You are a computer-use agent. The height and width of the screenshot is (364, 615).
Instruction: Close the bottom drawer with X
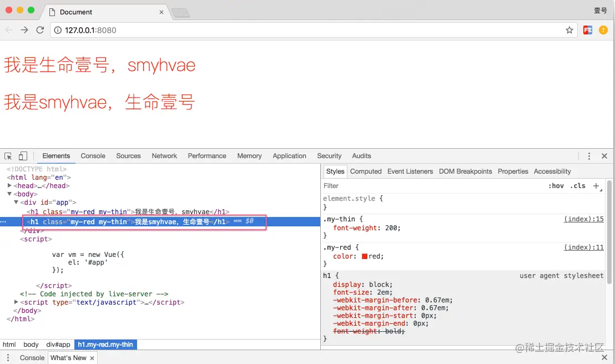[x=604, y=357]
